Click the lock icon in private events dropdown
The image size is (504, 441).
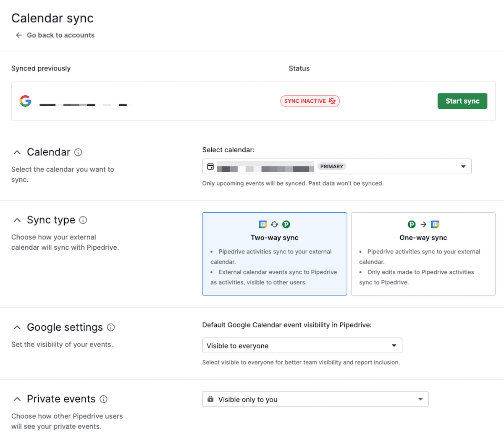(210, 399)
